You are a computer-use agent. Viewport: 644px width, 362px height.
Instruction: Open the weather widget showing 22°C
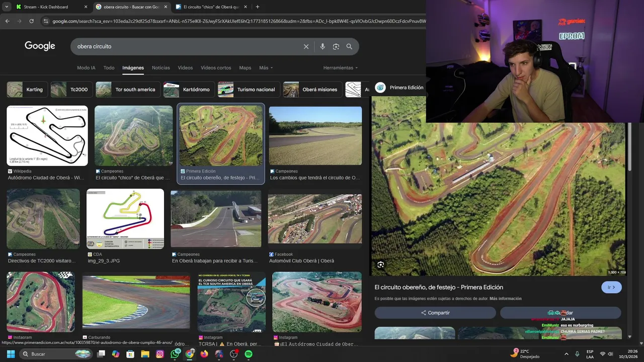coord(525,354)
